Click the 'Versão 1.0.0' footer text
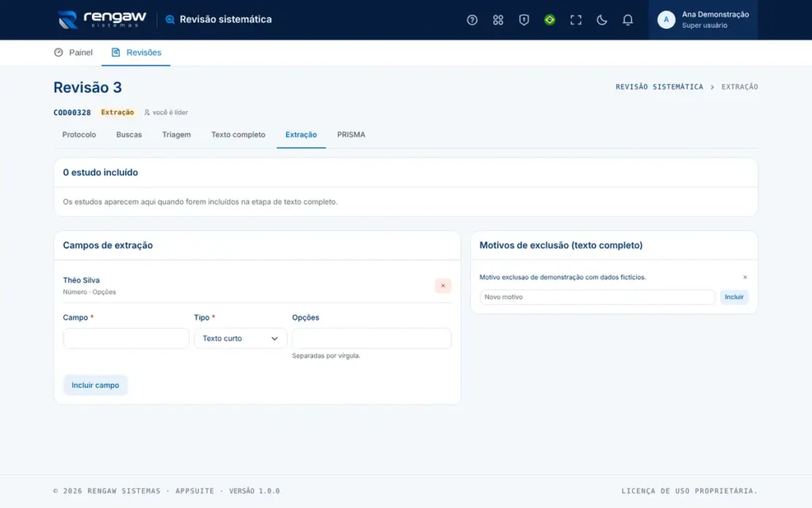Image resolution: width=812 pixels, height=508 pixels. (x=255, y=491)
